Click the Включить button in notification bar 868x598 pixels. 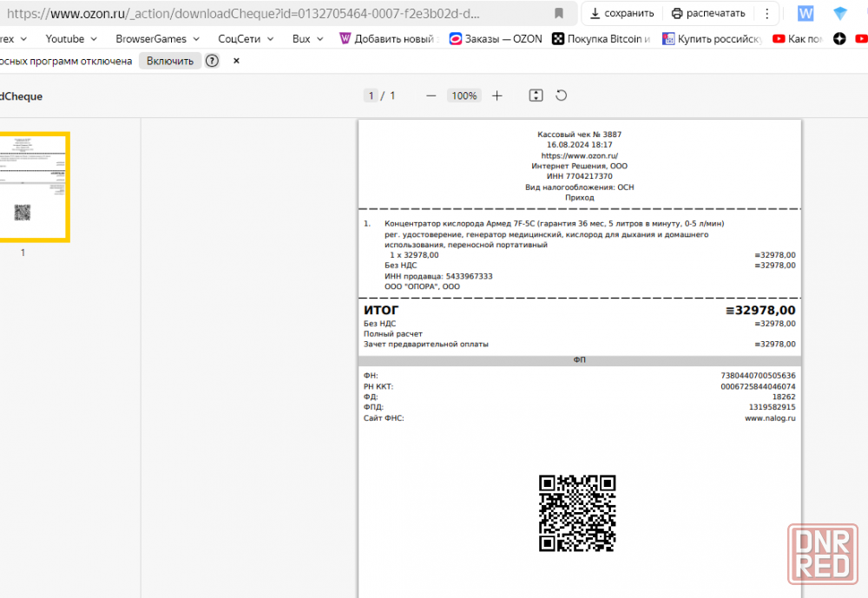(x=170, y=61)
